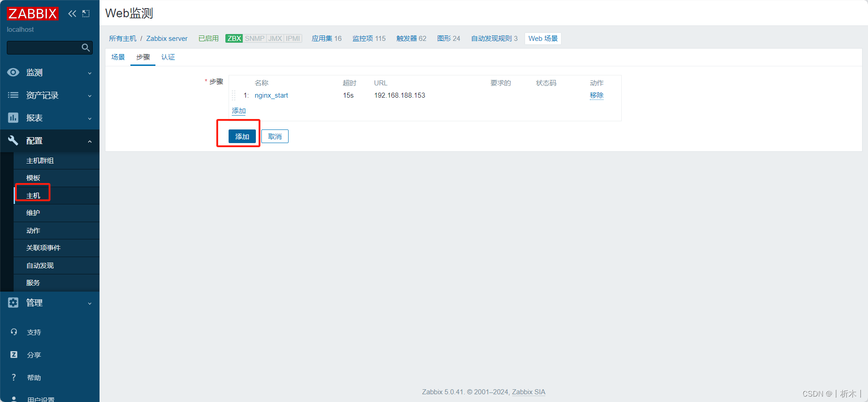Open the Web 场景 tab
The height and width of the screenshot is (402, 868).
click(x=543, y=39)
